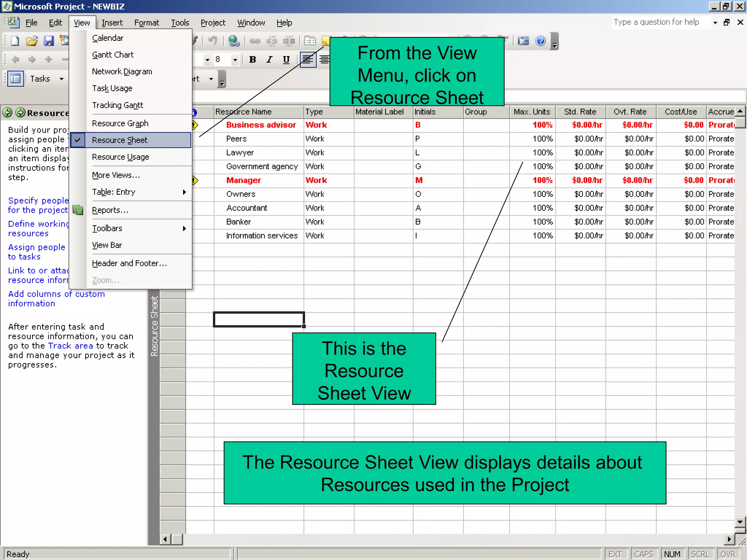
Task: Click the vertical scrollbar thumb
Action: click(740, 122)
